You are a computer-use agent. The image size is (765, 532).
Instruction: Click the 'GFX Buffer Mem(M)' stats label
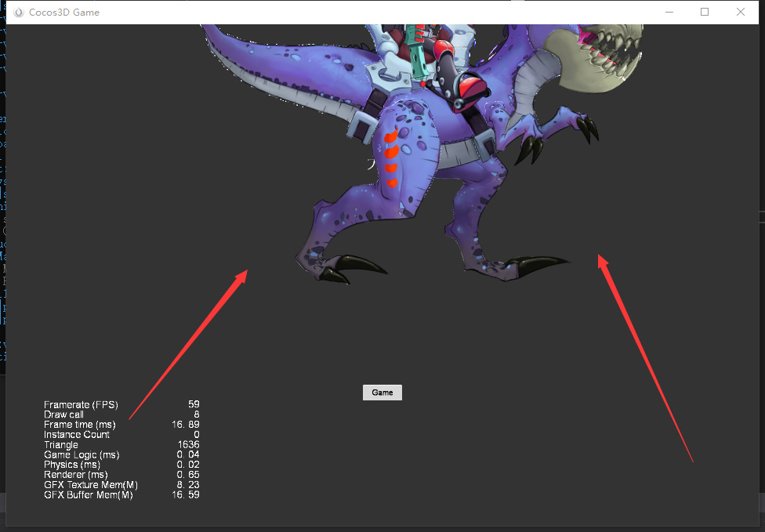89,495
